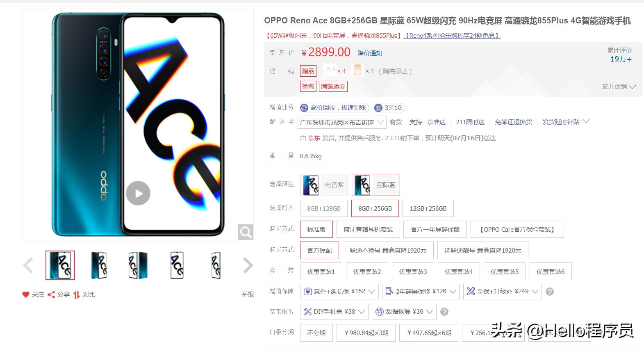644x349 pixels.
Task: Play the product video on phone image
Action: (138, 193)
